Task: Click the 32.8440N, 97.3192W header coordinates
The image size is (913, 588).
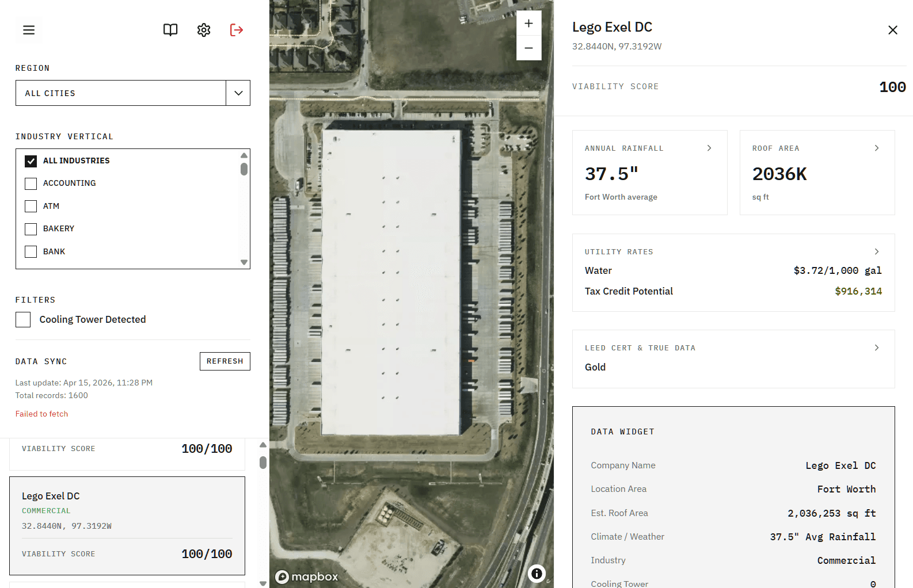Action: click(617, 46)
